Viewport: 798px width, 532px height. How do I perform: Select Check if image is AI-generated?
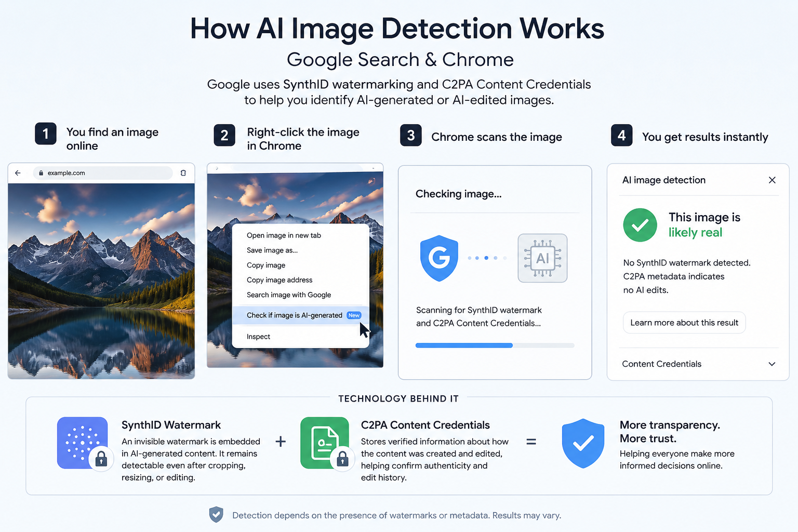click(x=300, y=315)
